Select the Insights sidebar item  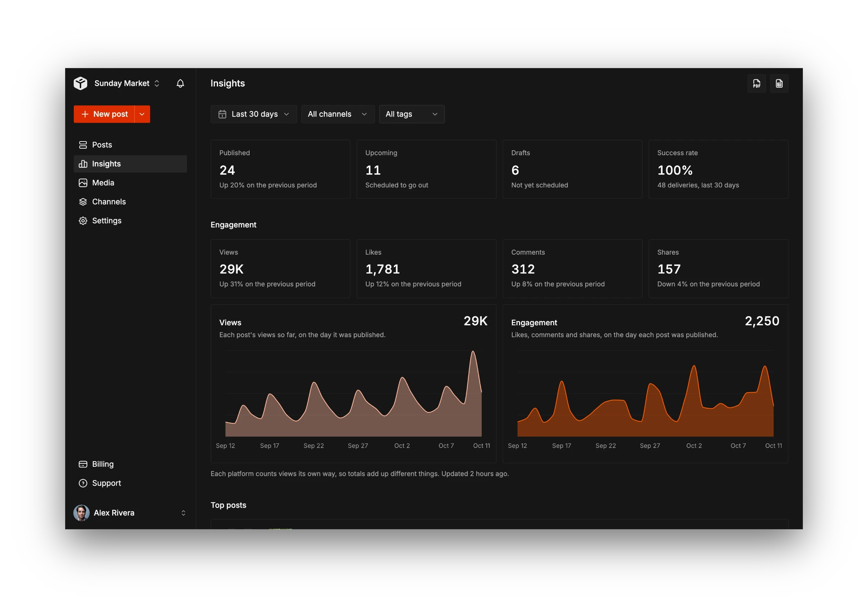click(130, 164)
